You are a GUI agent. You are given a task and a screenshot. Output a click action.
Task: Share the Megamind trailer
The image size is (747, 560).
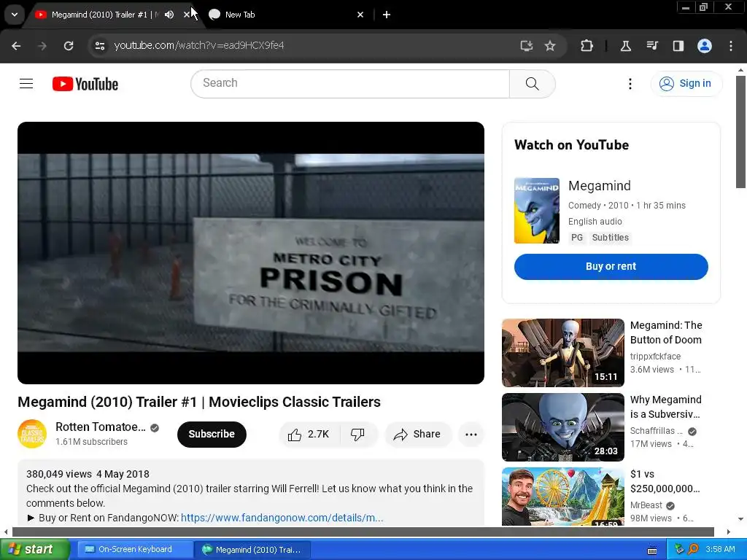click(417, 434)
